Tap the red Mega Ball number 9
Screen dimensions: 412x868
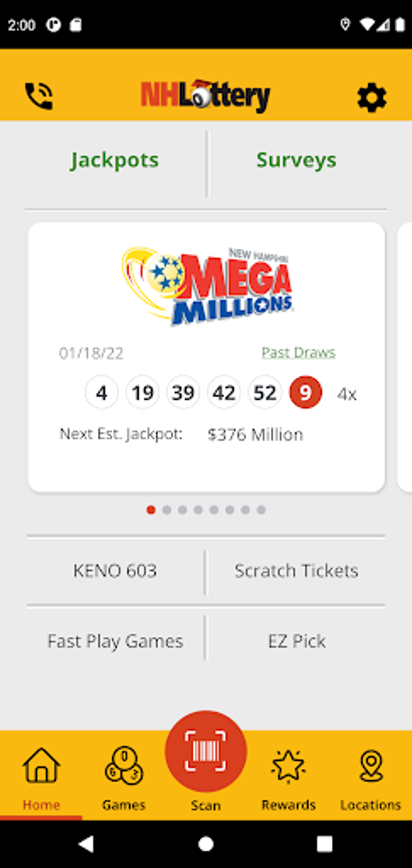[305, 393]
